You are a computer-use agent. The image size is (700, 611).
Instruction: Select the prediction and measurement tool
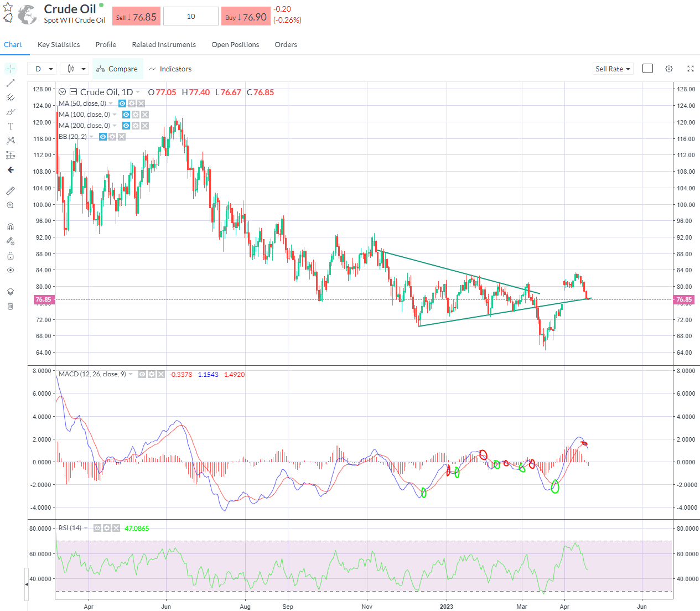pos(11,155)
